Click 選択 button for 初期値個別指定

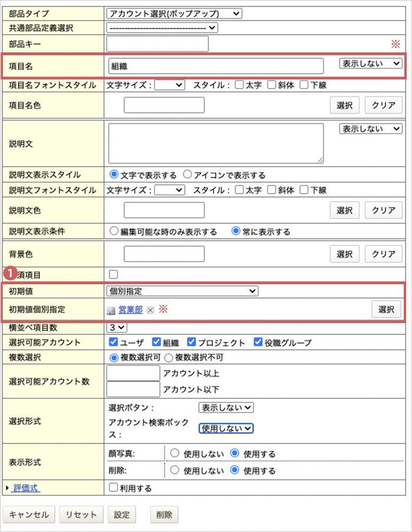386,310
